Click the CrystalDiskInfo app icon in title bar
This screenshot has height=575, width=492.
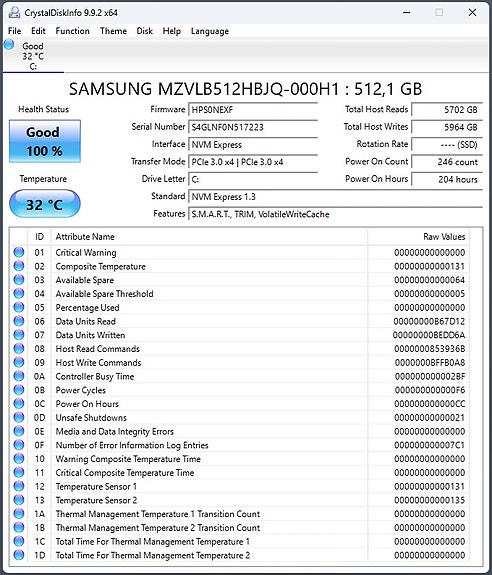pos(14,12)
